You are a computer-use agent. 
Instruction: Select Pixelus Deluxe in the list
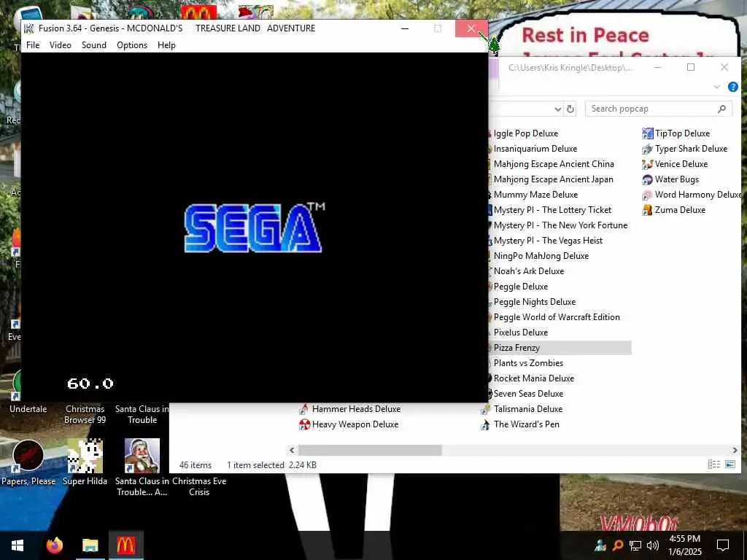(520, 332)
